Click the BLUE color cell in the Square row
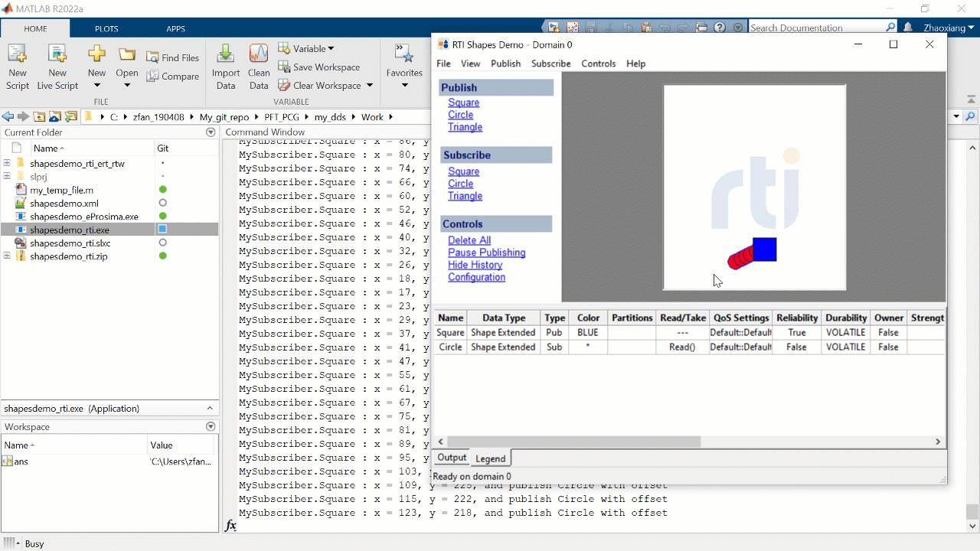Image resolution: width=980 pixels, height=551 pixels. pyautogui.click(x=587, y=332)
